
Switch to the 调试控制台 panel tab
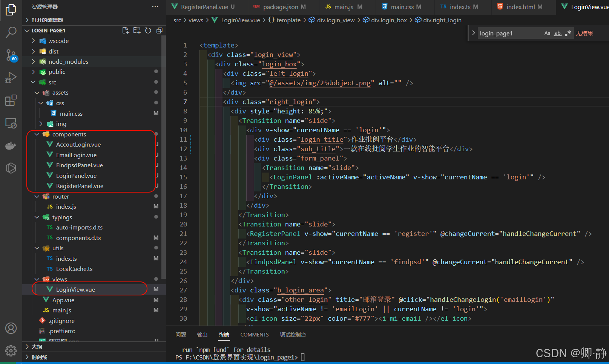coord(293,335)
